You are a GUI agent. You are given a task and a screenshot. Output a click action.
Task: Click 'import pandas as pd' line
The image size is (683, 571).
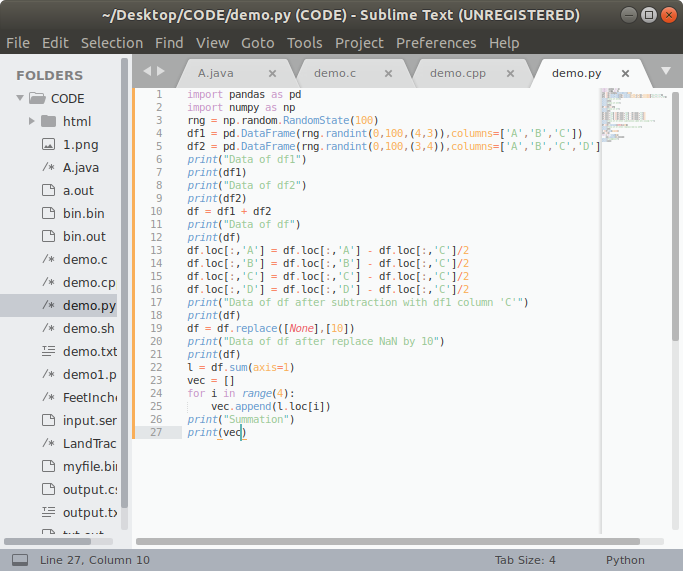244,94
